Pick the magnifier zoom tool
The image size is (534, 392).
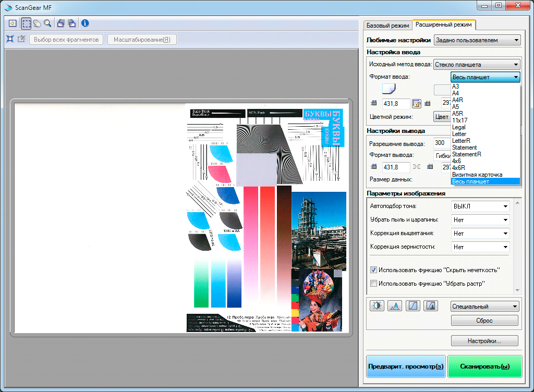pos(47,23)
